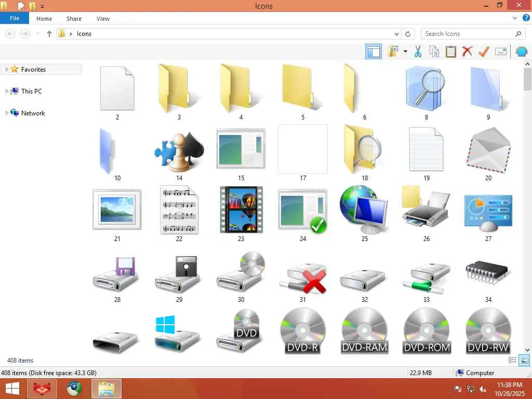Viewport: 532px width, 399px height.
Task: Select the memory chip icon labeled 34
Action: (x=488, y=272)
